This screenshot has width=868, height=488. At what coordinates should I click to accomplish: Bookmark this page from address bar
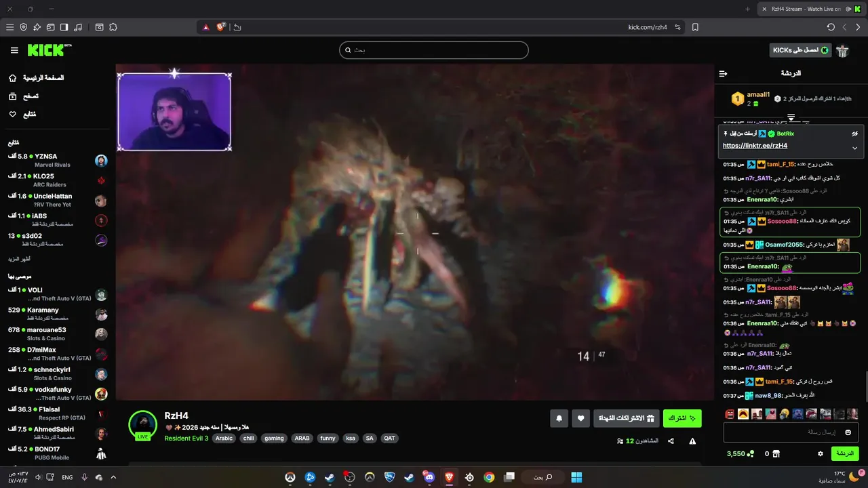coord(695,27)
